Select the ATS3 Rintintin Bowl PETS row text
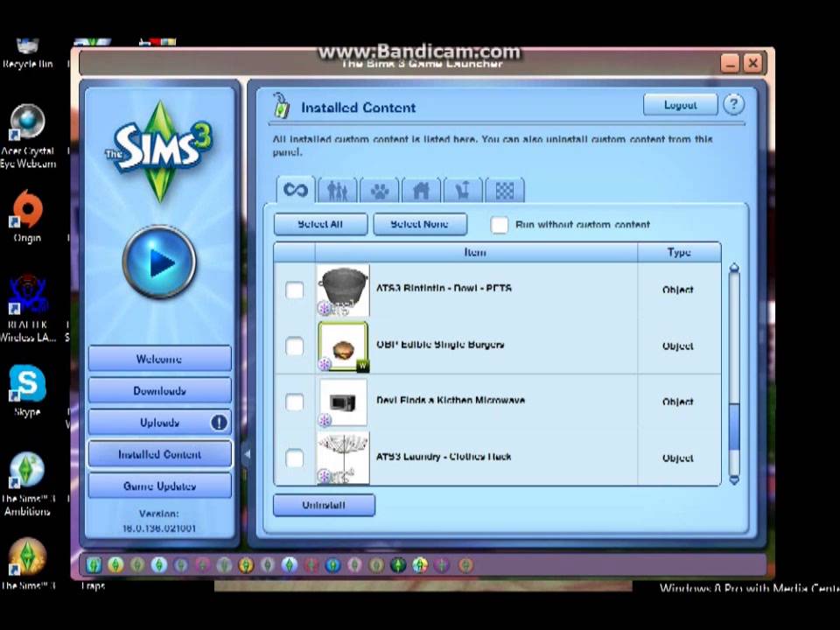840x630 pixels. click(x=444, y=288)
